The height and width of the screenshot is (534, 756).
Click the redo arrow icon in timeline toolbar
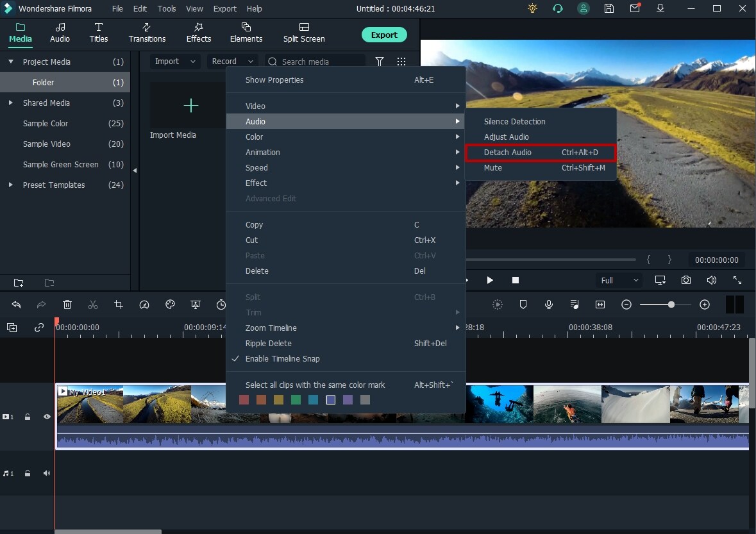[x=42, y=305]
